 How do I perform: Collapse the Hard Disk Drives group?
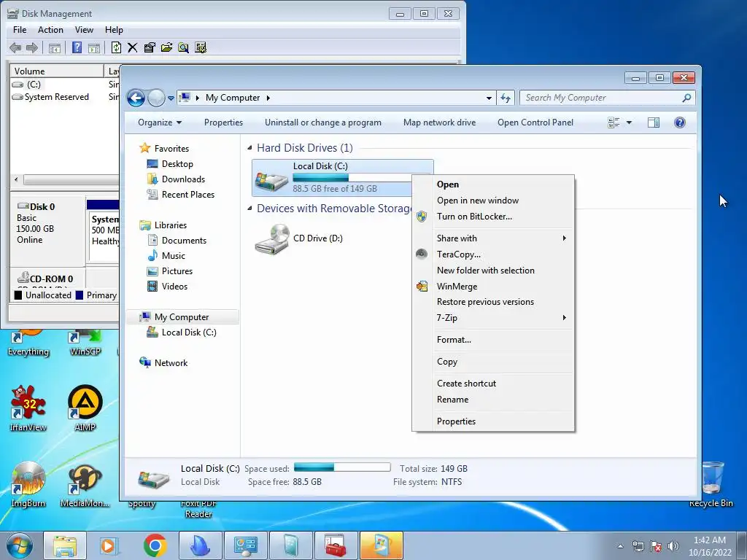click(x=249, y=148)
